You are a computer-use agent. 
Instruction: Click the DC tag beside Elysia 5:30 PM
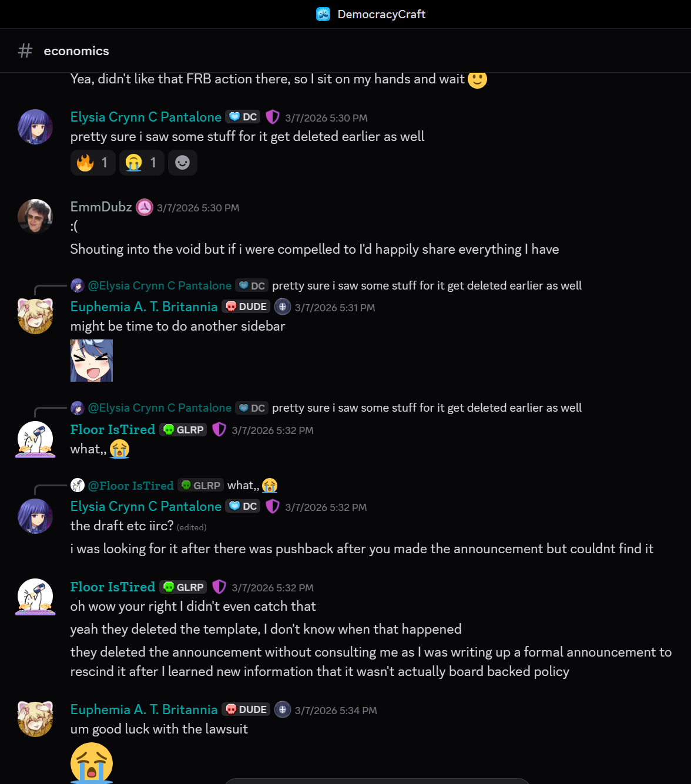243,117
